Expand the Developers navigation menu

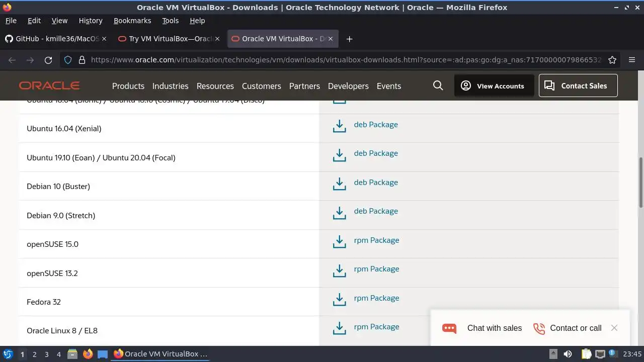[x=348, y=86]
